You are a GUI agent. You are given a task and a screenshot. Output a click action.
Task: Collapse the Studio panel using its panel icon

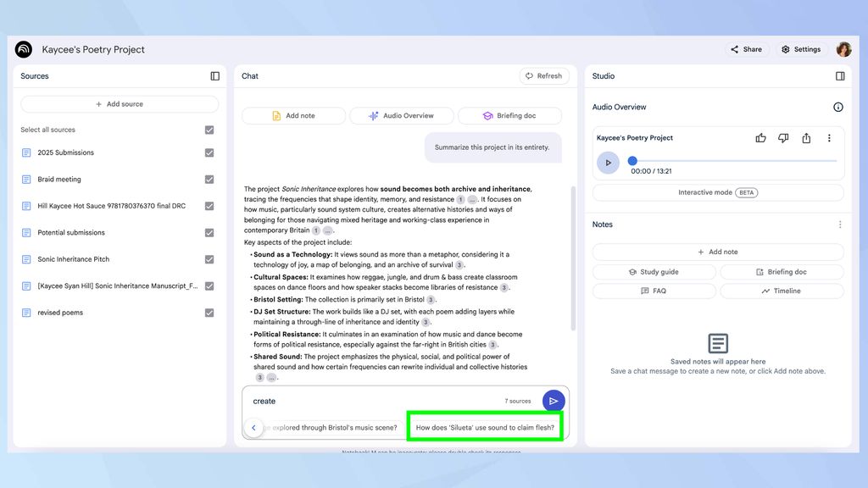point(840,76)
